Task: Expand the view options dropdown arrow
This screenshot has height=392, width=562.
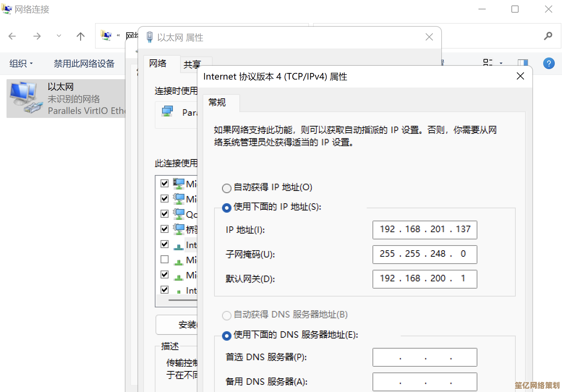Action: coord(501,63)
